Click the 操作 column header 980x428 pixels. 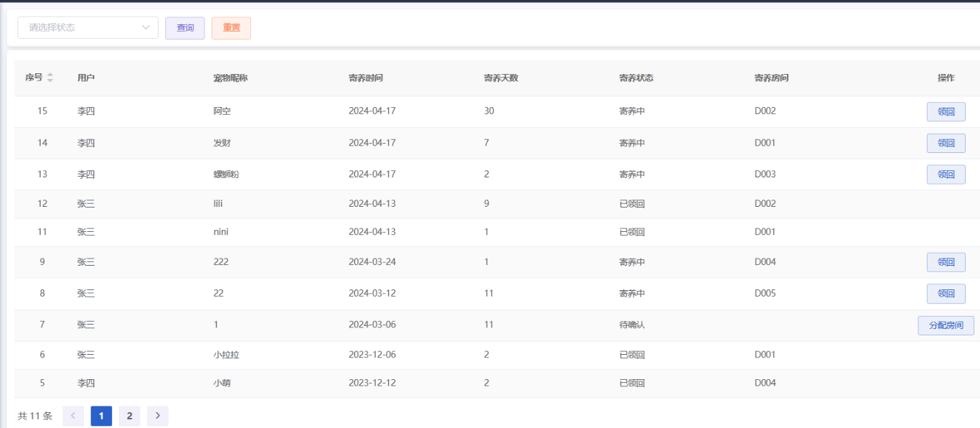946,78
